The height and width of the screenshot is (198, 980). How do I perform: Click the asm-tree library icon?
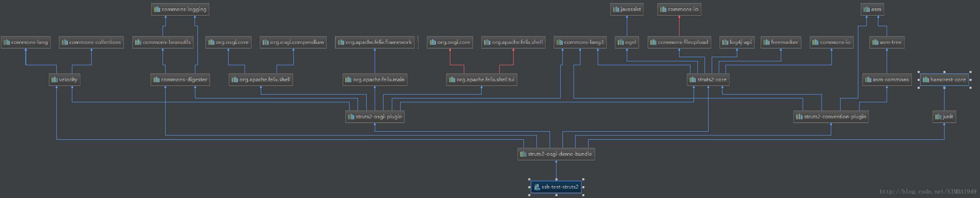pyautogui.click(x=875, y=42)
